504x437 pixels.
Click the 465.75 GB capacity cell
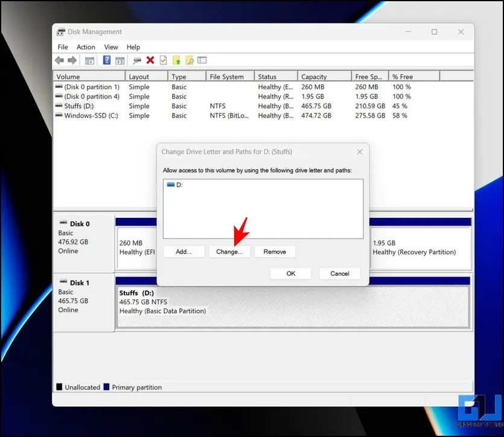[x=316, y=106]
